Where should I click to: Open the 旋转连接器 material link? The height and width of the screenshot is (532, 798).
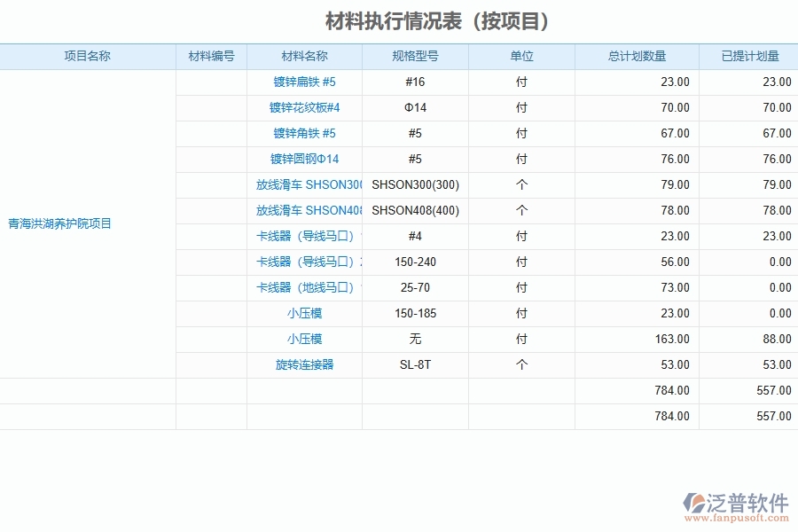click(304, 364)
